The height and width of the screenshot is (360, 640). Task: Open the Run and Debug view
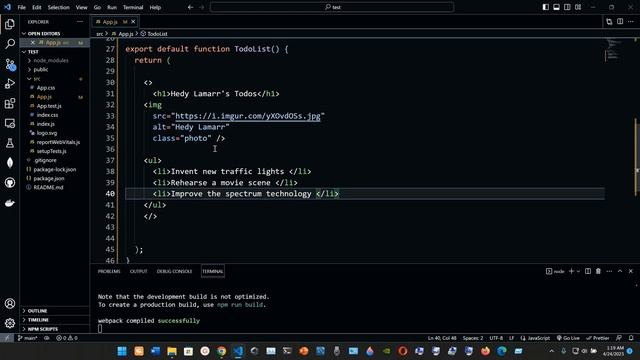(x=10, y=84)
